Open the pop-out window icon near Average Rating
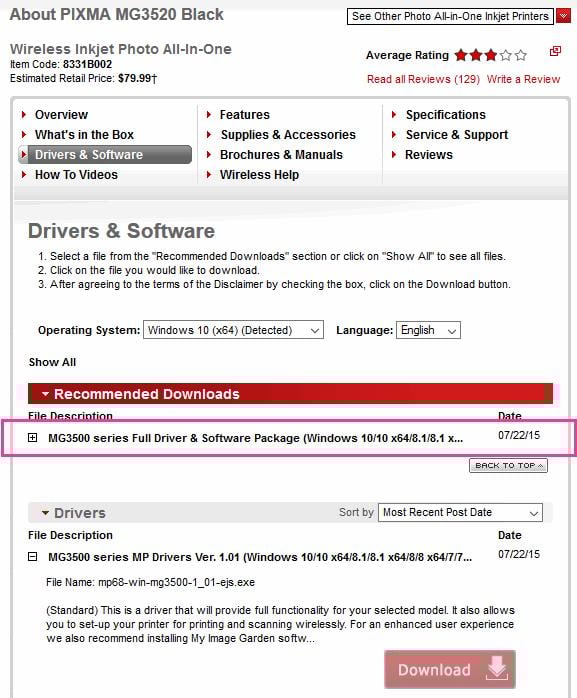Screen dimensions: 577x698 (x=555, y=51)
